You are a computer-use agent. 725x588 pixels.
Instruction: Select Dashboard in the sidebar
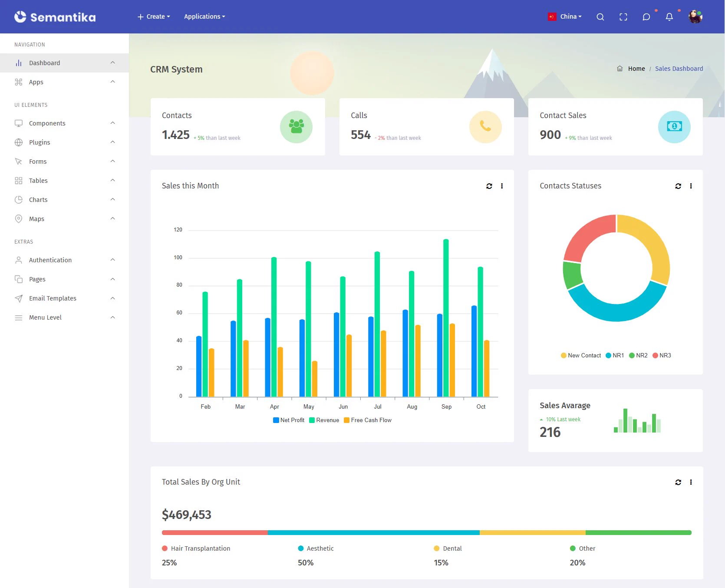click(x=64, y=63)
